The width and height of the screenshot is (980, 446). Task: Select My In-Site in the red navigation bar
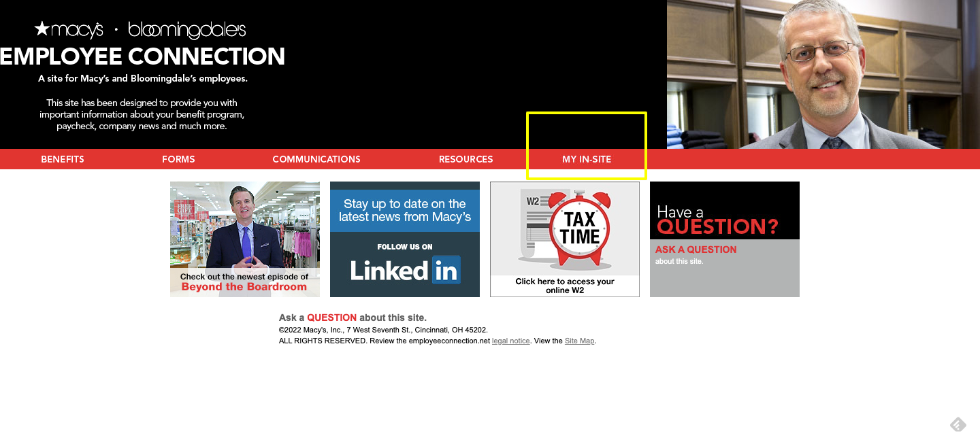(587, 159)
